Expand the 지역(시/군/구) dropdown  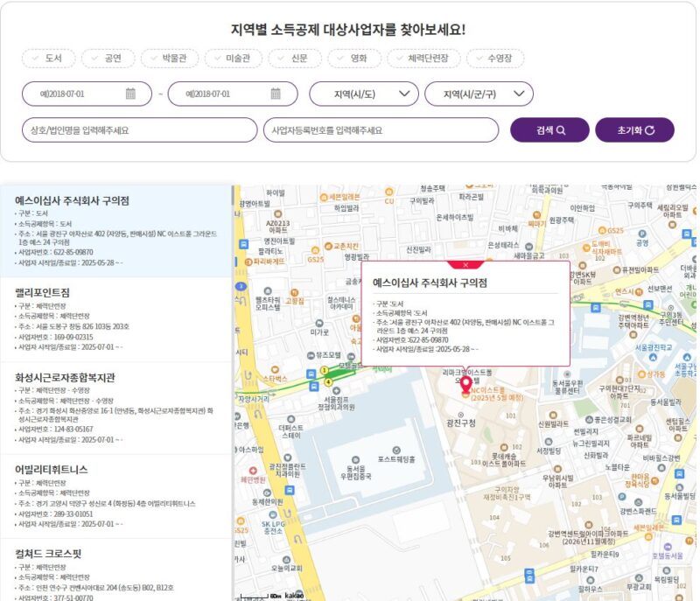tap(479, 94)
